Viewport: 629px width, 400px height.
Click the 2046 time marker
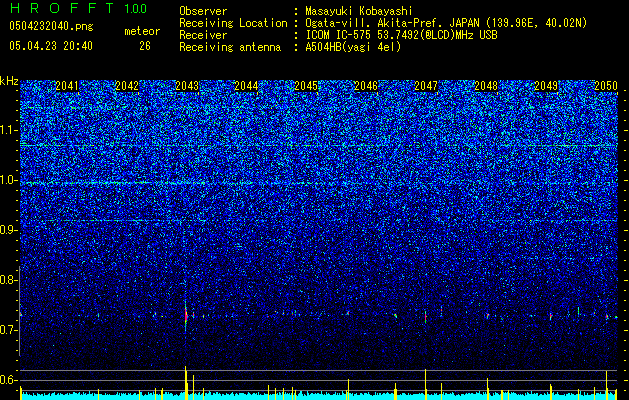coord(366,86)
